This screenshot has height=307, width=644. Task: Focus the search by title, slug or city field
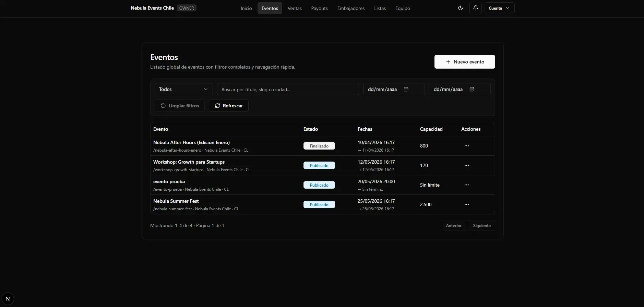288,89
